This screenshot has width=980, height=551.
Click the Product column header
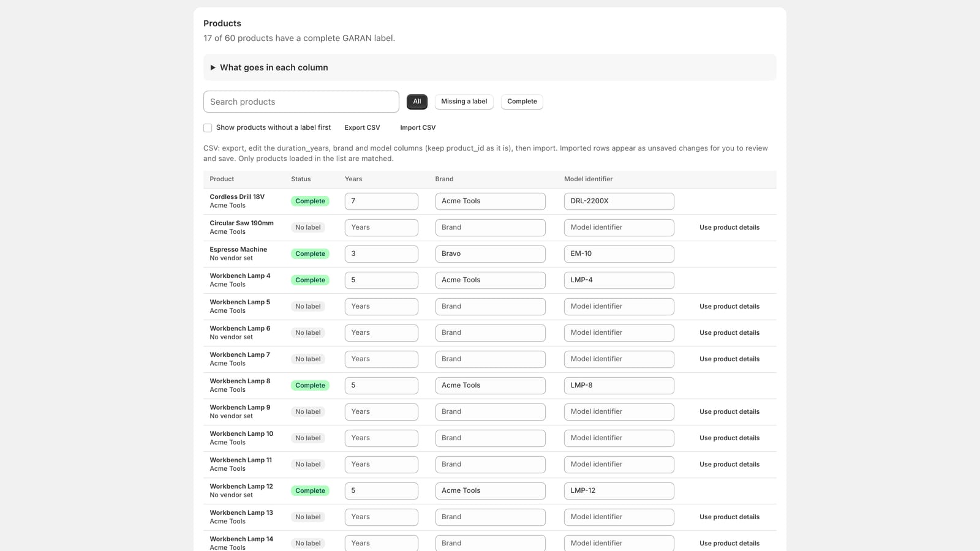(222, 179)
